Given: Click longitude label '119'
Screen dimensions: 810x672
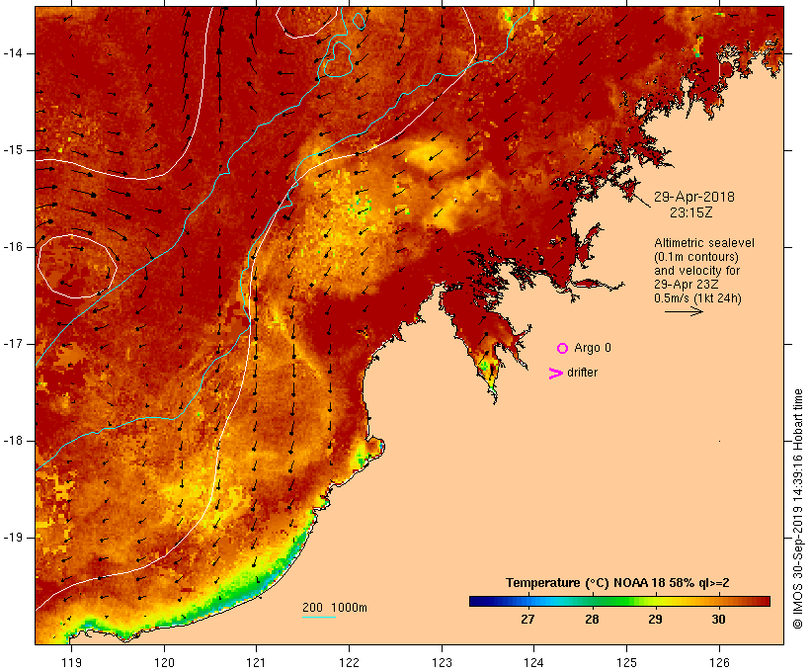Looking at the screenshot, I should tap(71, 663).
